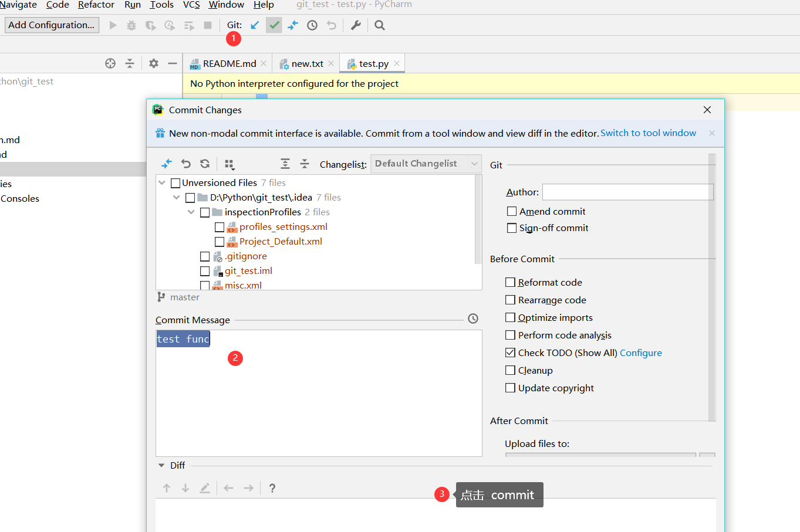Click Collapse All icon in Project panel
Image resolution: width=800 pixels, height=532 pixels.
point(130,63)
